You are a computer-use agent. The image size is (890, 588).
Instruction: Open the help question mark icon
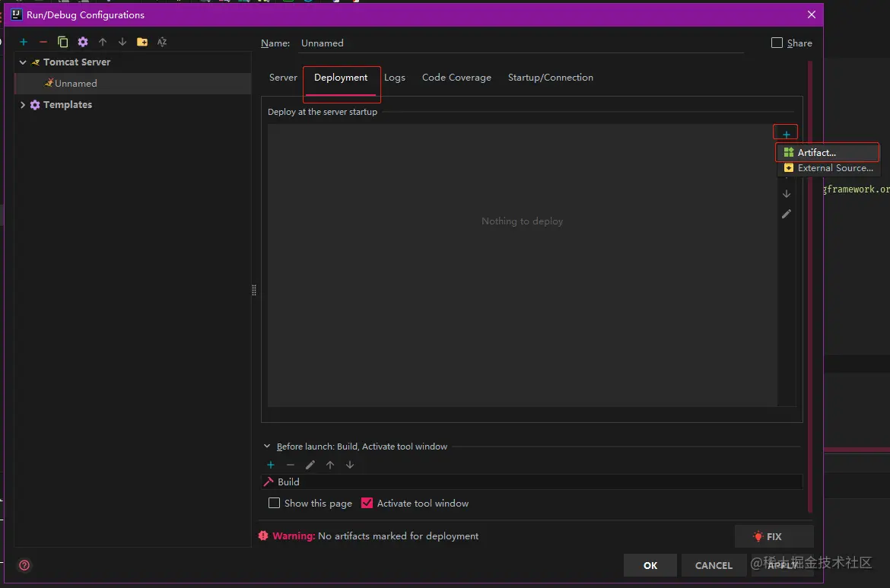point(24,565)
